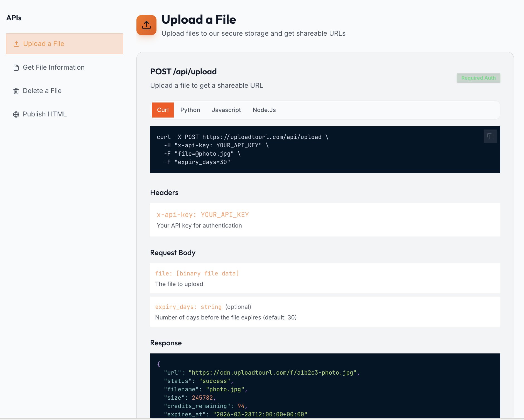The height and width of the screenshot is (420, 524).
Task: Click the Upload a File page title
Action: (x=199, y=19)
